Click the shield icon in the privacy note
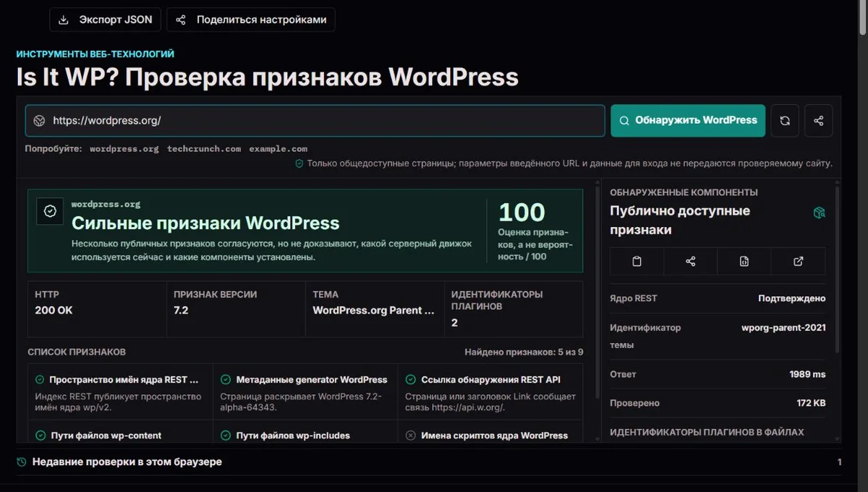This screenshot has height=492, width=868. pyautogui.click(x=299, y=164)
